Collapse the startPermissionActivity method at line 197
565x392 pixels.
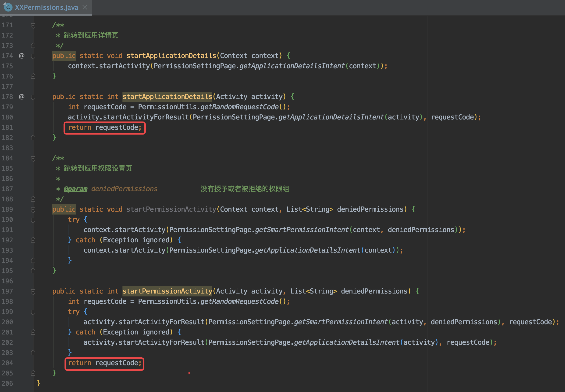(x=33, y=291)
